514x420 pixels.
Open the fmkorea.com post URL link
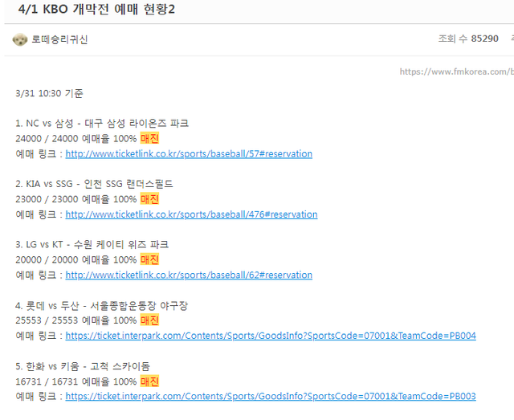[457, 71]
